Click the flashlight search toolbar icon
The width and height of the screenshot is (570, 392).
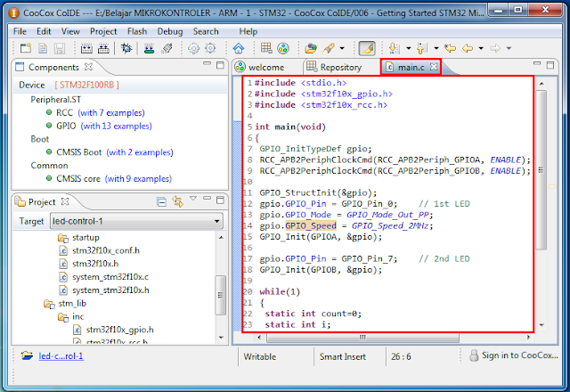[x=329, y=48]
